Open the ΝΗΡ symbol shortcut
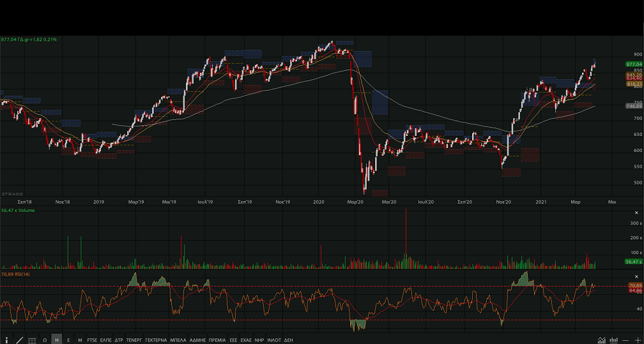Screen dimensions: 644x344 point(259,340)
